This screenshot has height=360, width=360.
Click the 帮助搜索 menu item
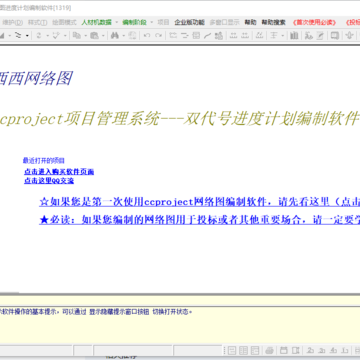click(x=273, y=22)
